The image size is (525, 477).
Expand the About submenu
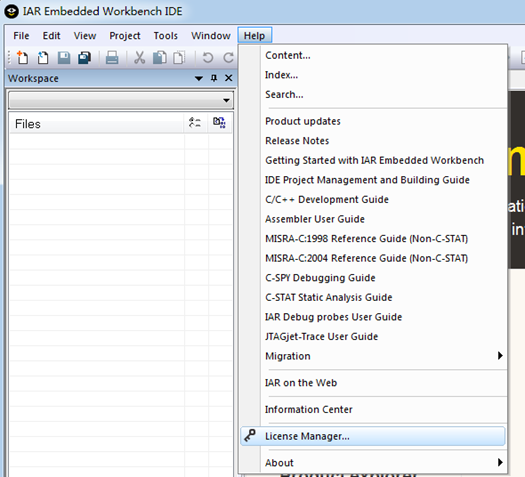coord(373,463)
